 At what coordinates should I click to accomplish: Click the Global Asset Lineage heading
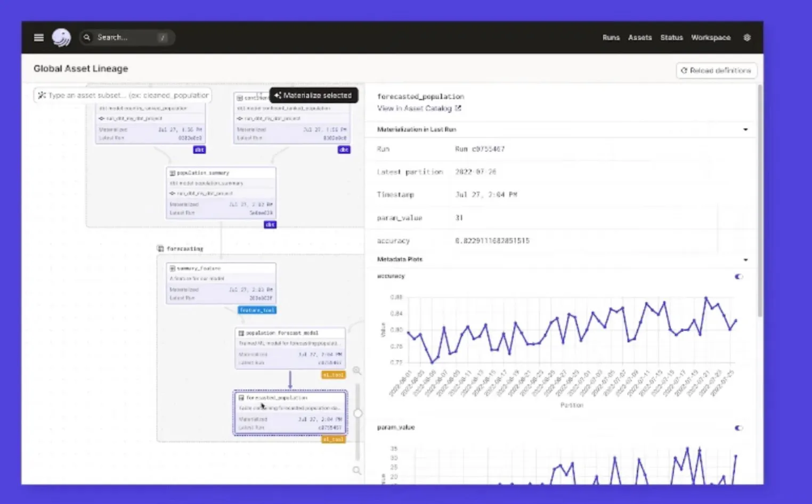tap(81, 69)
